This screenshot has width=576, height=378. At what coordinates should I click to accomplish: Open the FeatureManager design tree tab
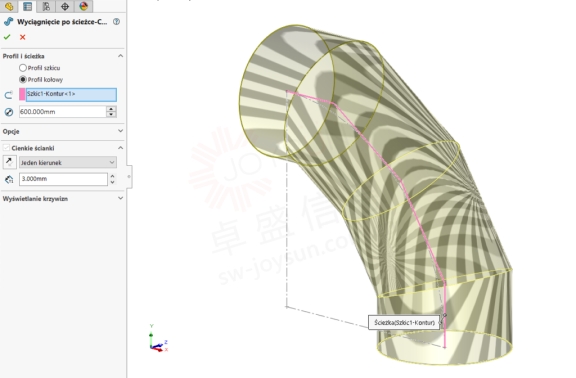click(x=9, y=6)
